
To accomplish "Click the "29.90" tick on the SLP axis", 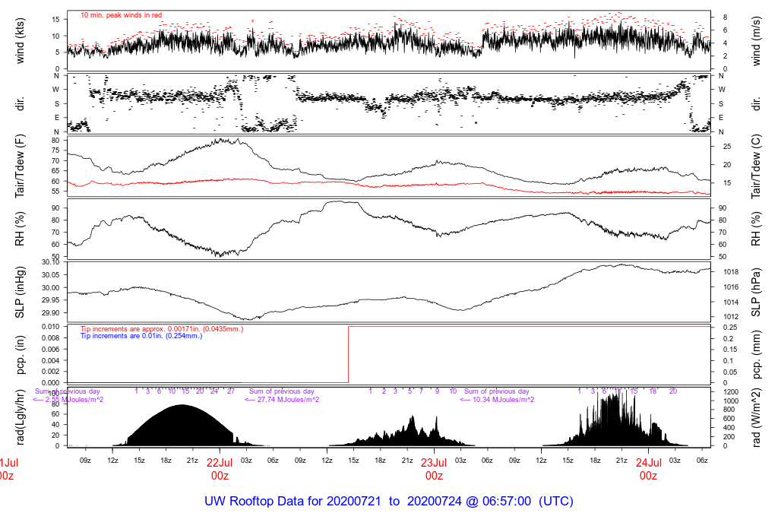I will point(51,313).
